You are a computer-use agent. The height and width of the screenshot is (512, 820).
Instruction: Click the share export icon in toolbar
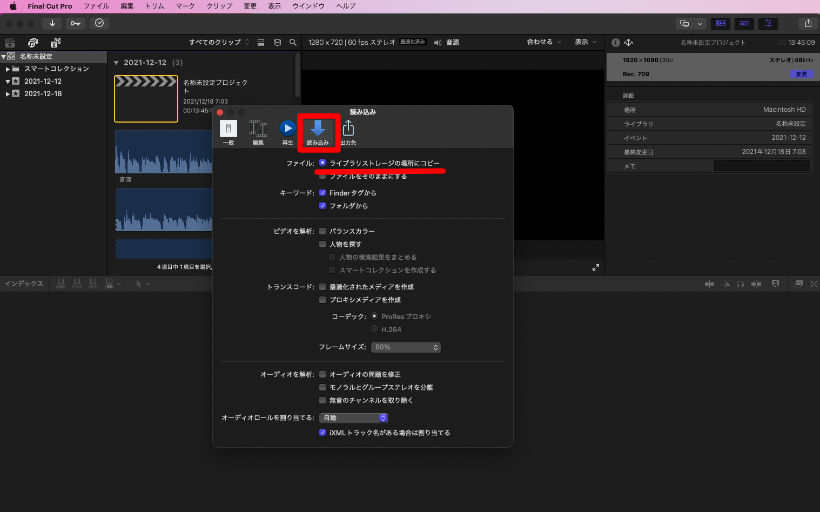(808, 24)
